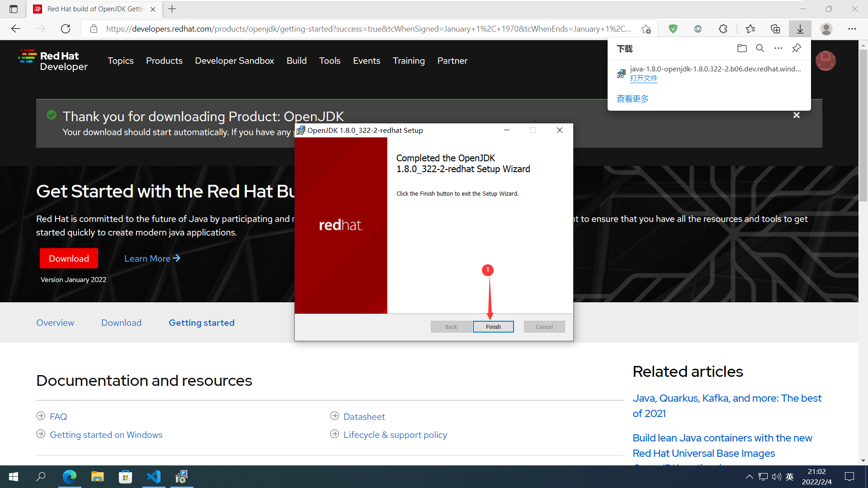Click the Getting started on Windows link

(x=106, y=434)
